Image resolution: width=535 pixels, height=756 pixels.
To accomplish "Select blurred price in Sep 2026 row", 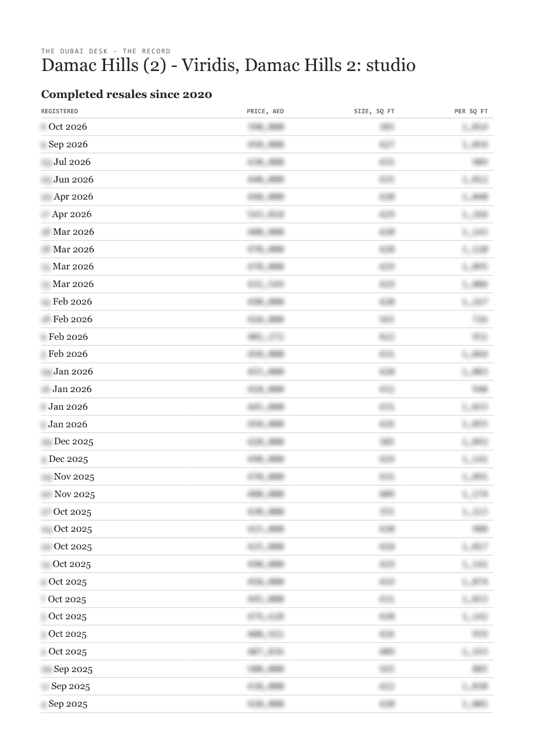I will 265,144.
